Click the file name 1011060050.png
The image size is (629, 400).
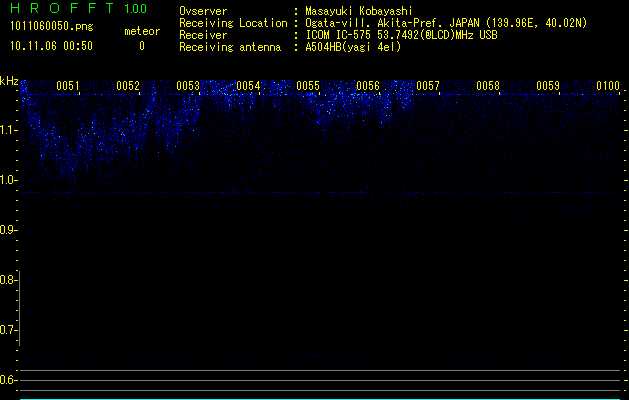click(x=52, y=27)
